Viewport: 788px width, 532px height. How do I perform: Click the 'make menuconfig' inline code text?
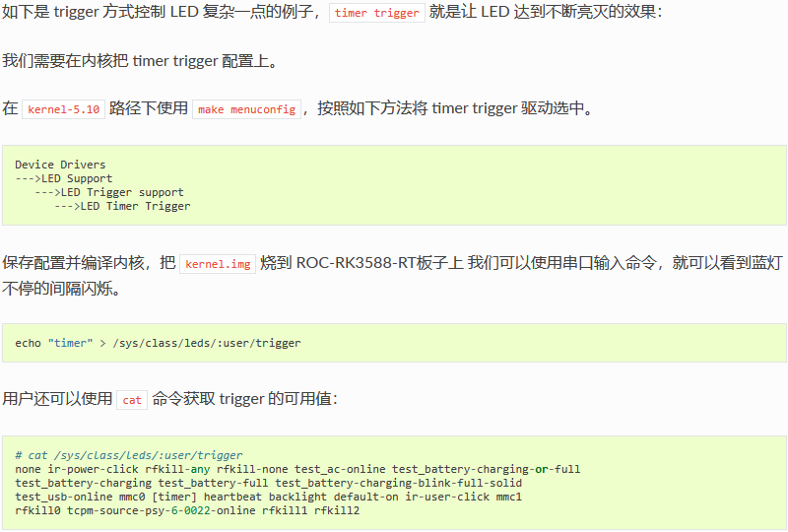pos(247,109)
